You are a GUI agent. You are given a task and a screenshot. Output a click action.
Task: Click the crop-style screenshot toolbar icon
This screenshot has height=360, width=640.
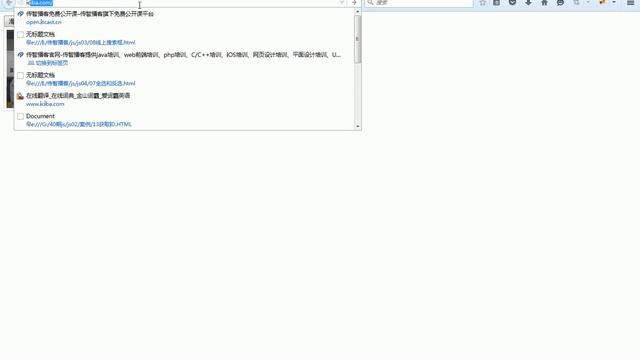576,2
